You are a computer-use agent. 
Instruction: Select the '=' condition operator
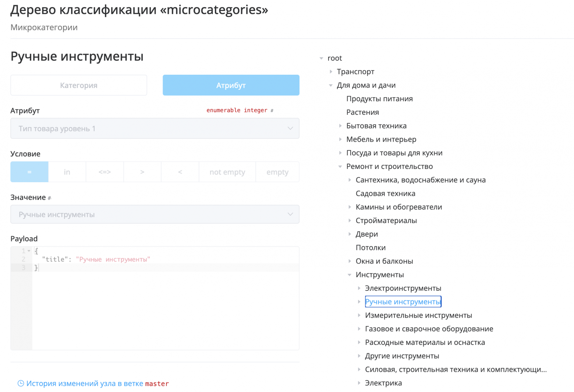pos(29,172)
